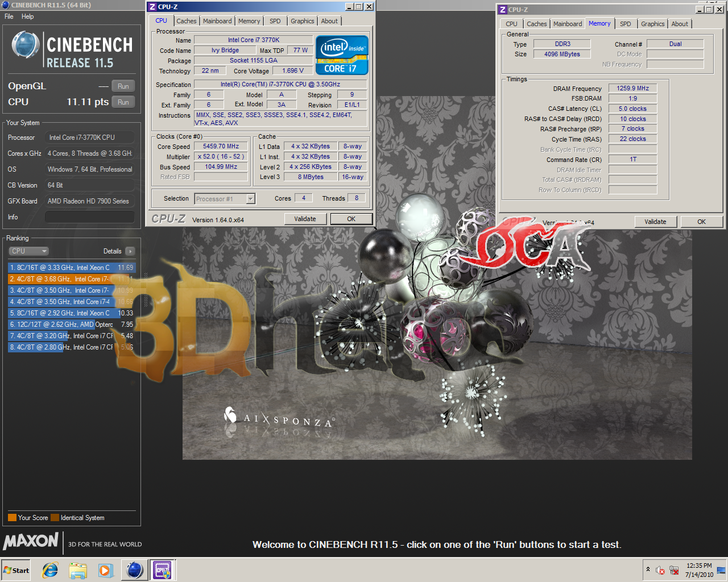Open Windows Media Player taskbar icon

click(105, 570)
